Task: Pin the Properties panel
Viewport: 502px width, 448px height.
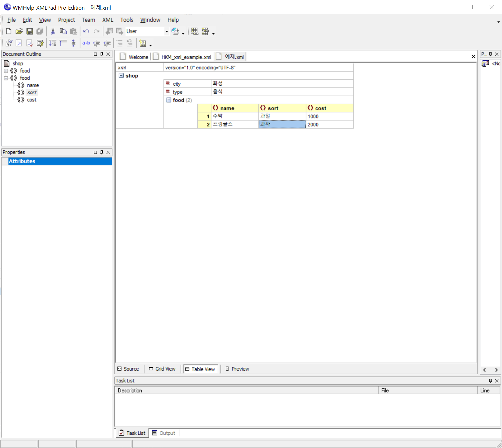Action: (x=102, y=152)
